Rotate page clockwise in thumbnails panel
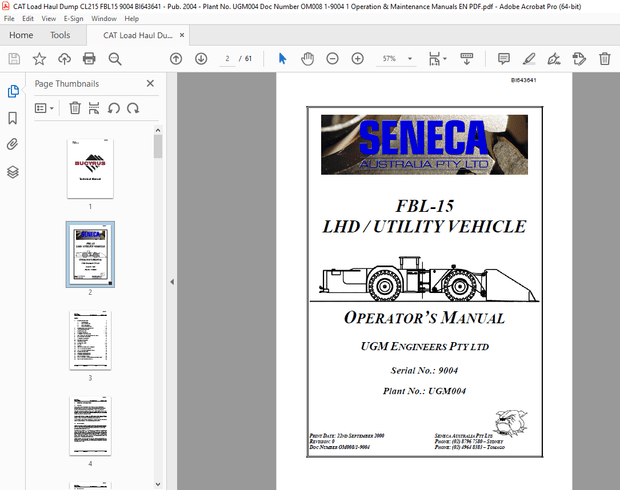The width and height of the screenshot is (620, 490). [x=133, y=108]
